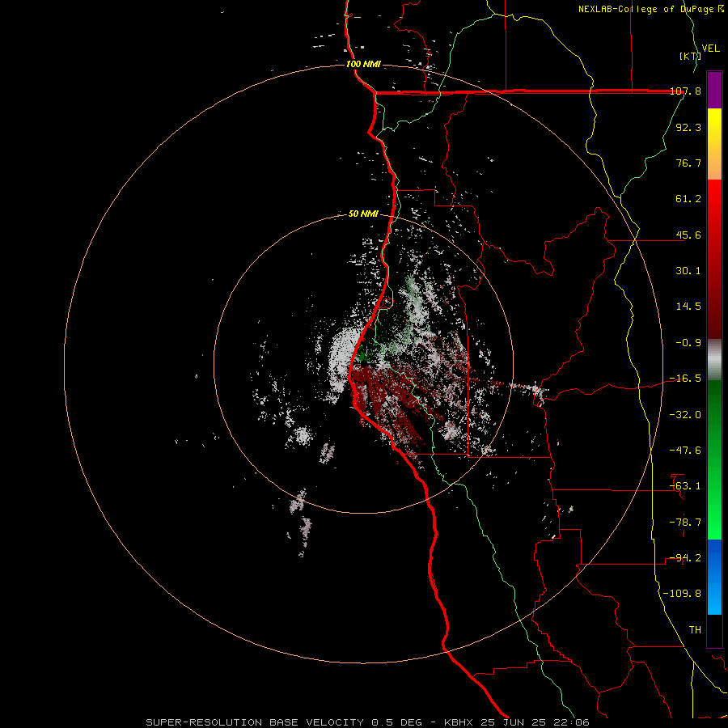728x728 pixels.
Task: Click the Super-Resolution Base Velocity KBHX footer caption
Action: click(x=367, y=722)
